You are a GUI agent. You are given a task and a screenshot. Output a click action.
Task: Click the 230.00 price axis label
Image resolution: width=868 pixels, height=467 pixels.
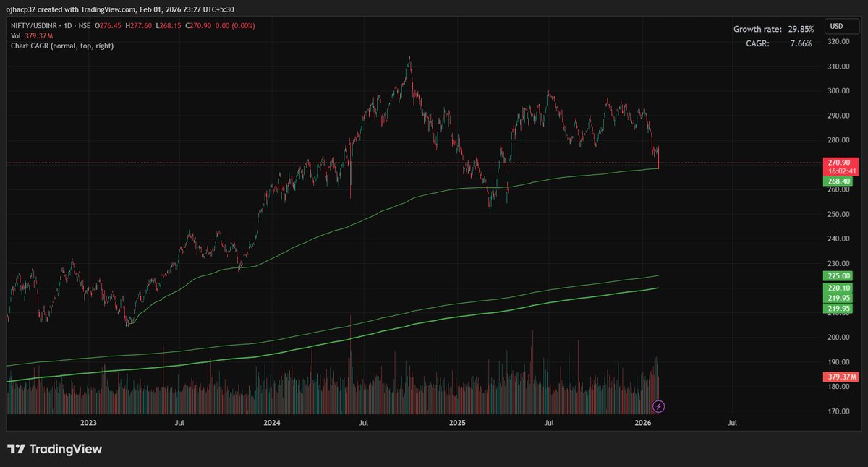840,264
